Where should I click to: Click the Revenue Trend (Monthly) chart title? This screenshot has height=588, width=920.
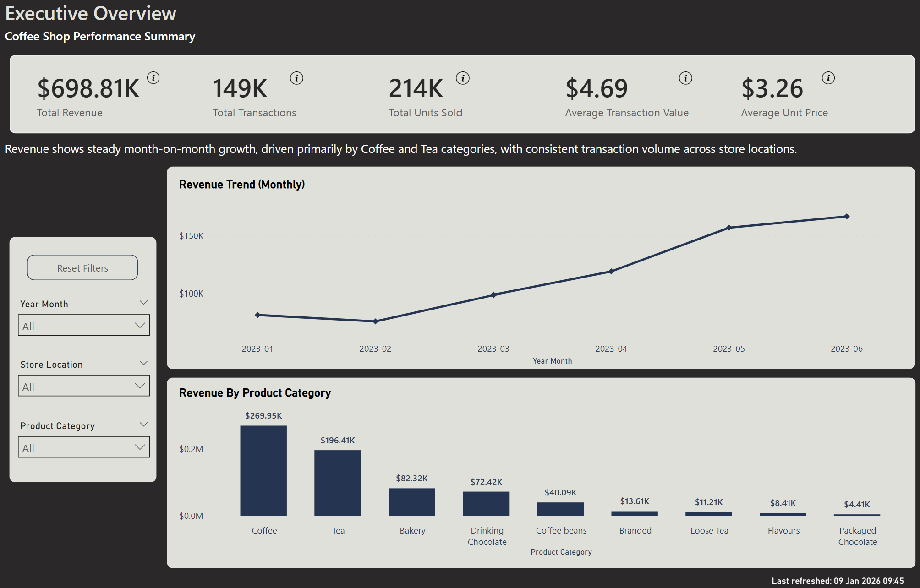tap(242, 184)
